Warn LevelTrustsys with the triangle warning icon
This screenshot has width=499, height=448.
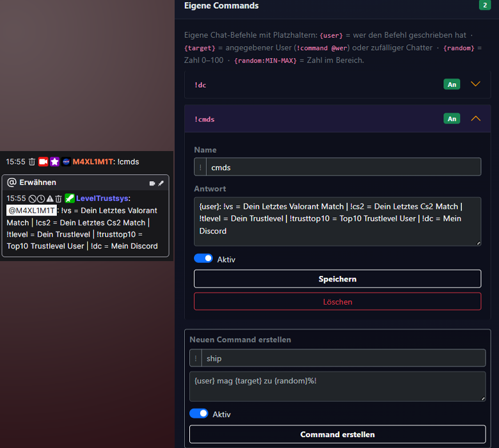point(50,198)
